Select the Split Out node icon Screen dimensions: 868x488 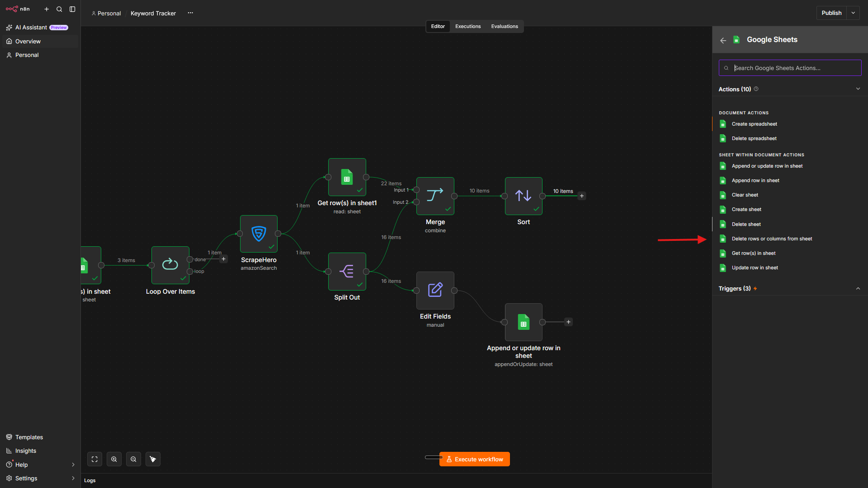[x=347, y=272]
